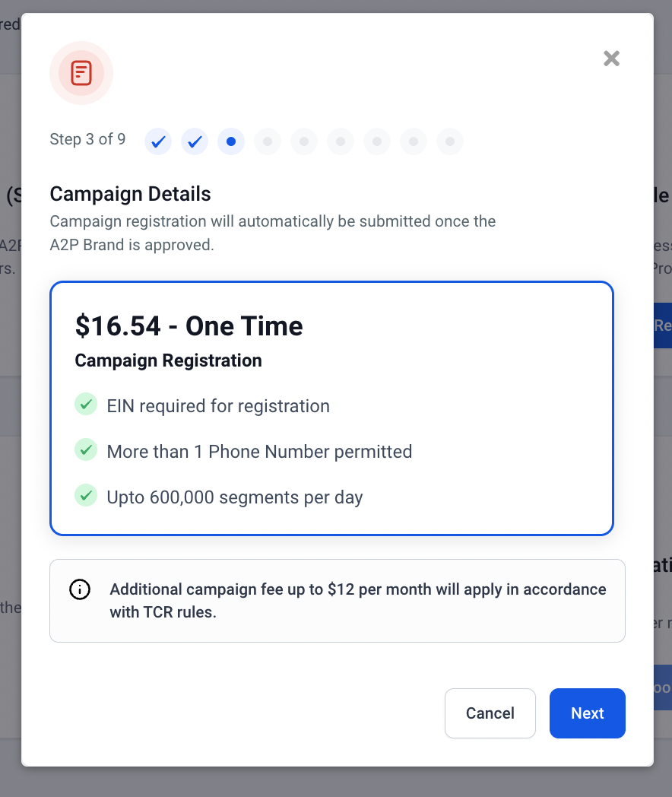Viewport: 672px width, 797px height.
Task: Click the second completed step checkmark
Action: (x=195, y=141)
